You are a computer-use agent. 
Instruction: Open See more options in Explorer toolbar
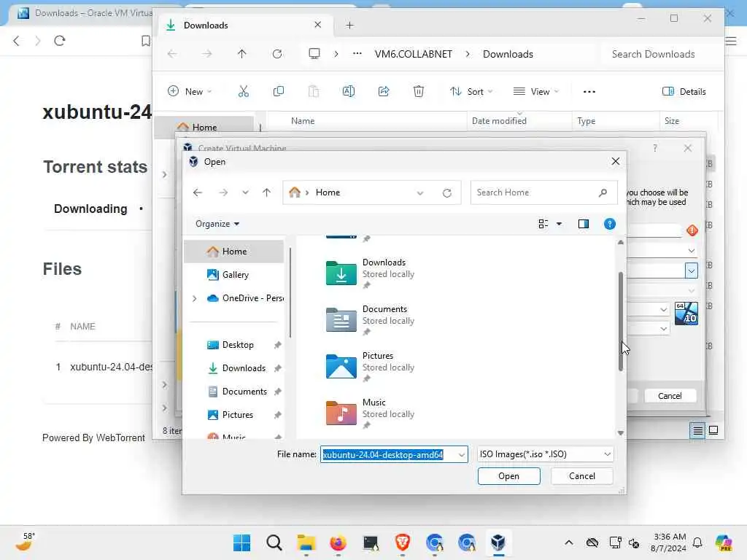[x=589, y=91]
